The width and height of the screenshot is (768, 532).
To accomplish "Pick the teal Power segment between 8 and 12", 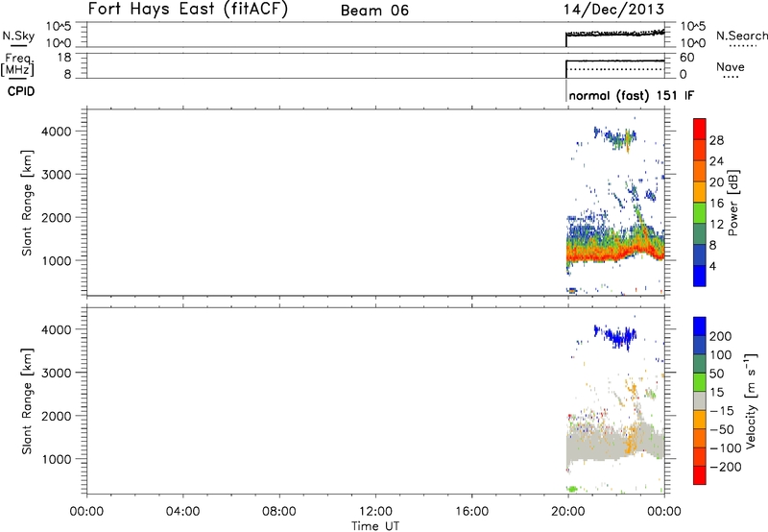I will click(700, 234).
